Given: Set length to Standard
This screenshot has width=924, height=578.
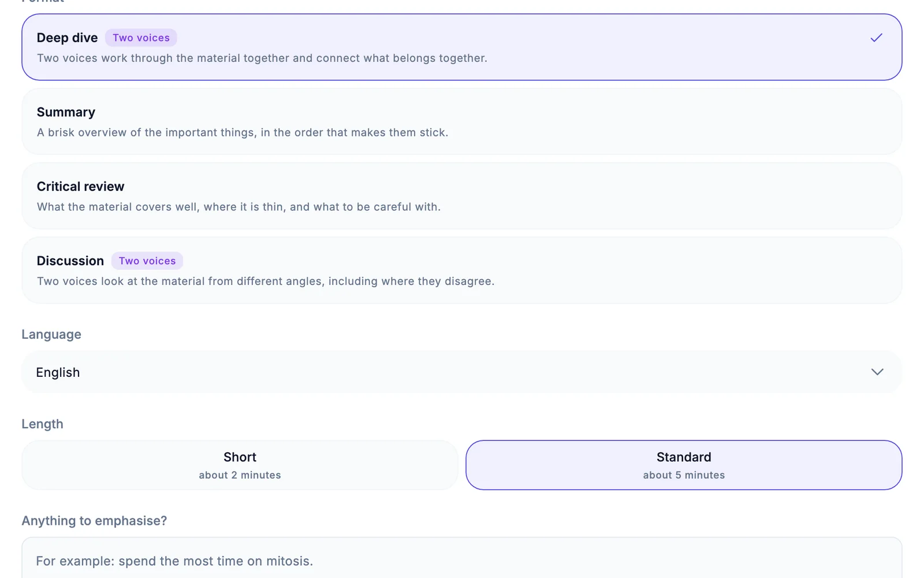Looking at the screenshot, I should [x=684, y=465].
